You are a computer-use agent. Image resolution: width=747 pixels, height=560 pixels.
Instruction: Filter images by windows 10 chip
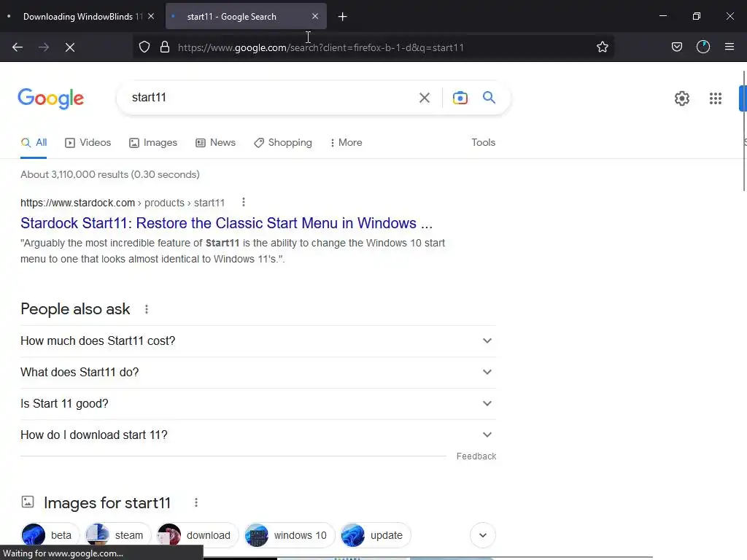tap(289, 535)
